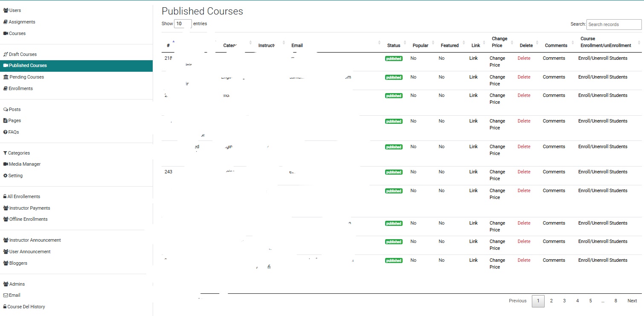
Task: Click the User Announcement people icon
Action: point(6,252)
